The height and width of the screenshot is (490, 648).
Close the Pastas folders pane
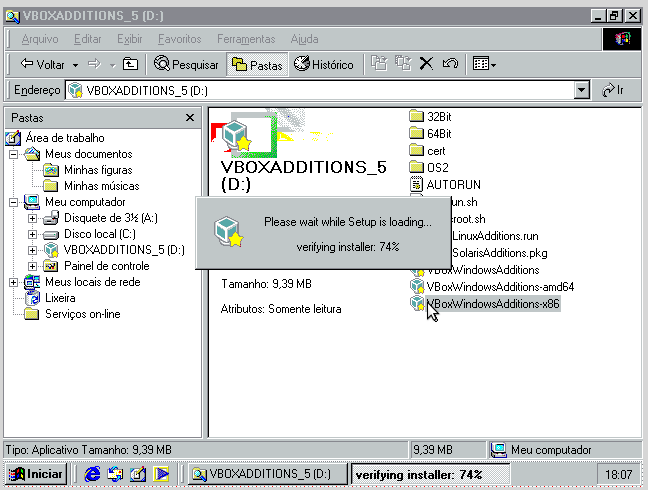coord(190,118)
